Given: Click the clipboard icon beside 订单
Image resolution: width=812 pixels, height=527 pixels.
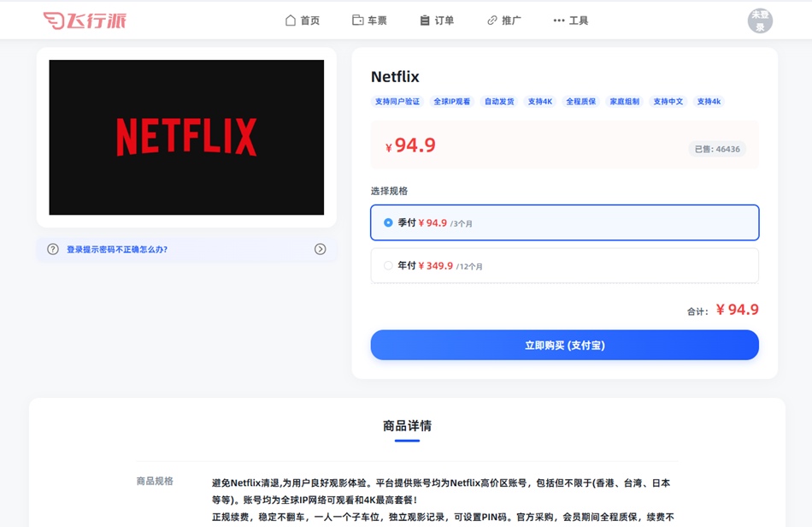Looking at the screenshot, I should pos(425,21).
